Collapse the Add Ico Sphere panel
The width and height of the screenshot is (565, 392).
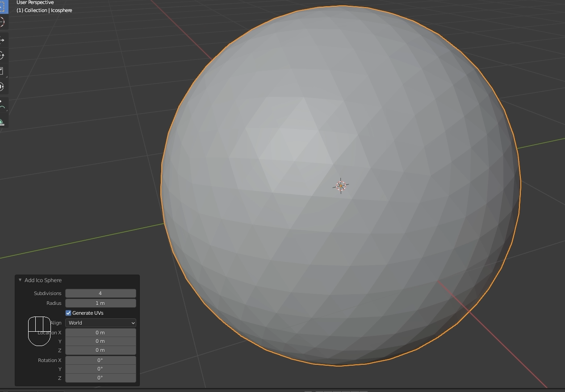click(x=20, y=280)
